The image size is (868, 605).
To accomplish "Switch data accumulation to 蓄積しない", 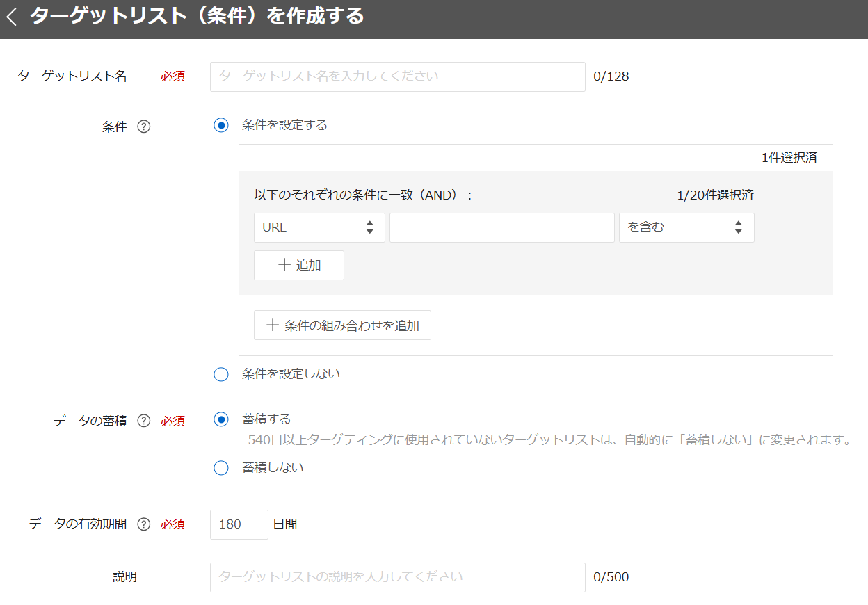I will coord(221,468).
